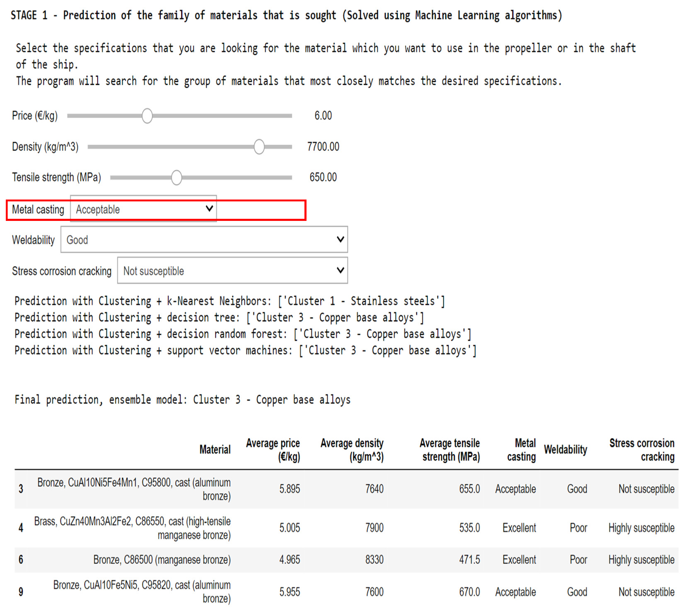The height and width of the screenshot is (616, 685).
Task: Click the Average price column header
Action: pos(273,449)
